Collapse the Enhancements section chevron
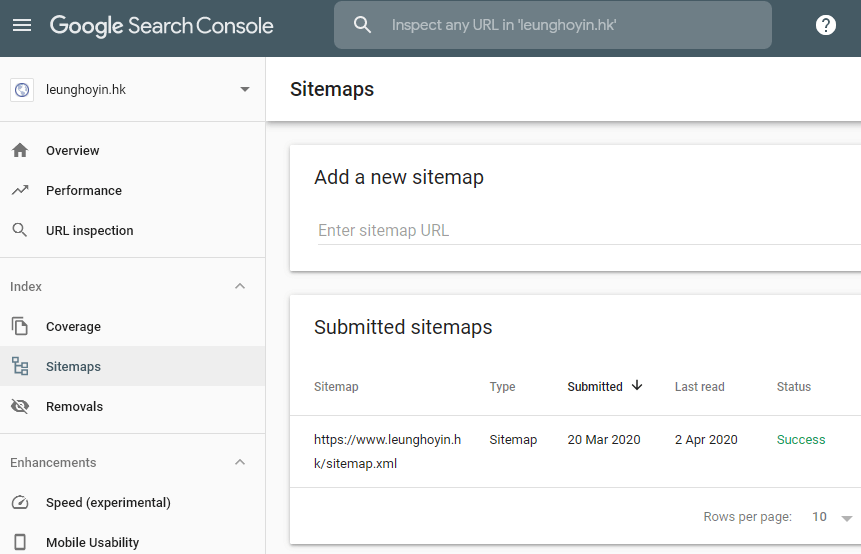This screenshot has width=861, height=554. [240, 462]
